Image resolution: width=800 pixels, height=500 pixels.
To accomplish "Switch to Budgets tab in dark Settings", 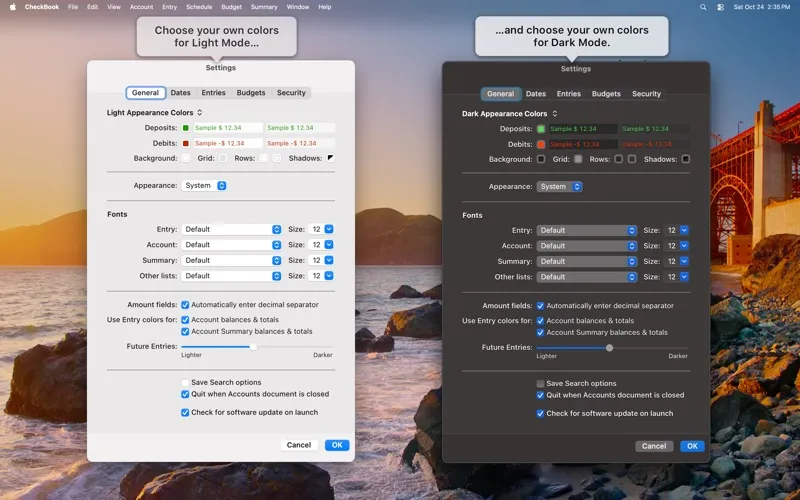I will (x=606, y=94).
